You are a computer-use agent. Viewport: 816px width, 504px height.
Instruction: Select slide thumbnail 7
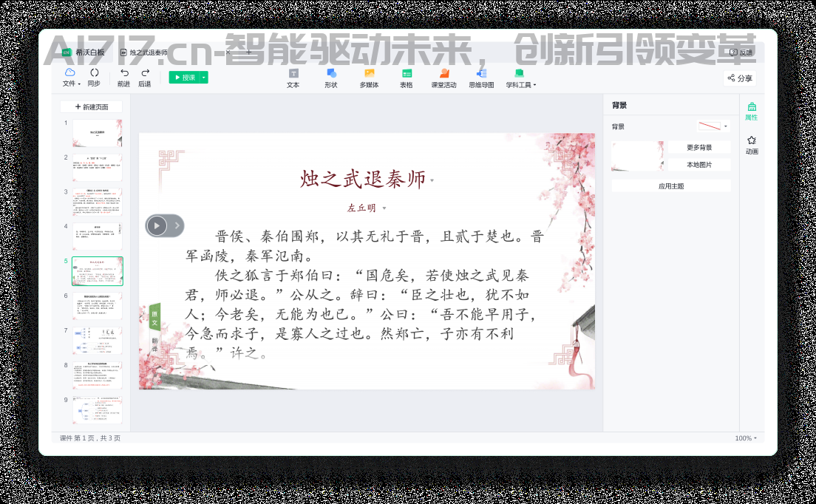coord(98,341)
